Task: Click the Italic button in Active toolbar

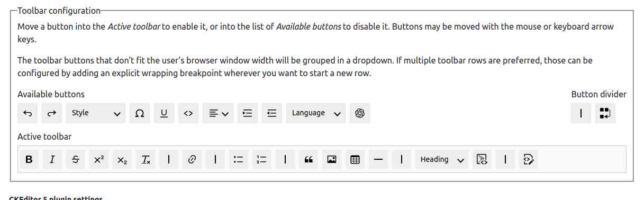Action: (52, 159)
